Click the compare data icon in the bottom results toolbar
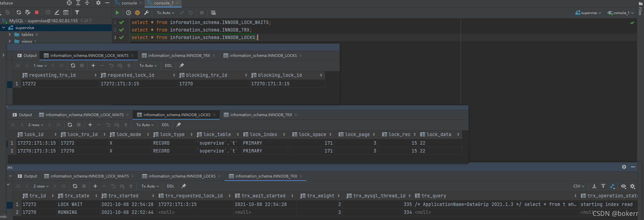The image size is (644, 220). coord(612,186)
